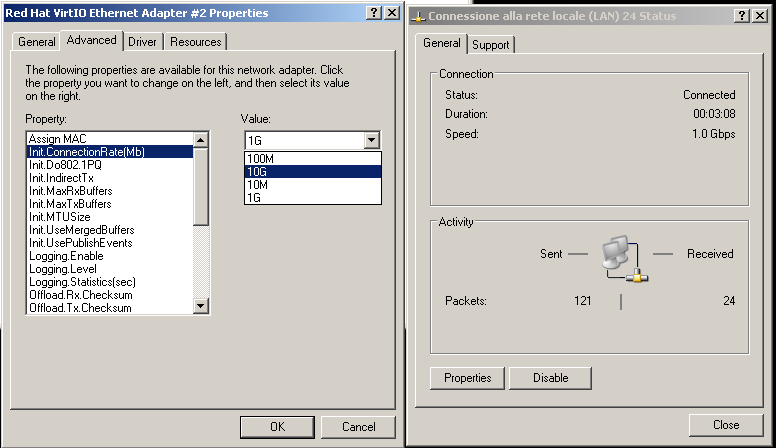
Task: Click Property list scroll down arrow
Action: click(200, 306)
